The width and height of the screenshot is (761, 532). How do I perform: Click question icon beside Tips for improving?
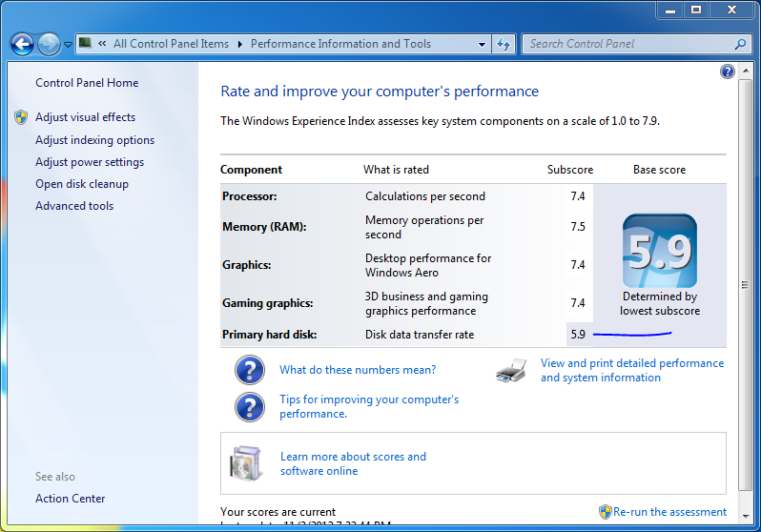250,407
